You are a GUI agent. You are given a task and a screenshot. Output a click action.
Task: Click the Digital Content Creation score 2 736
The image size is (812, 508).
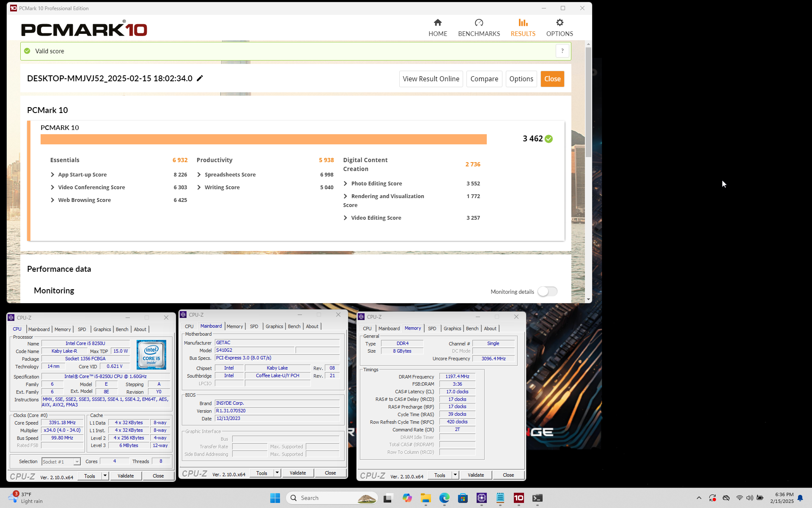click(473, 164)
